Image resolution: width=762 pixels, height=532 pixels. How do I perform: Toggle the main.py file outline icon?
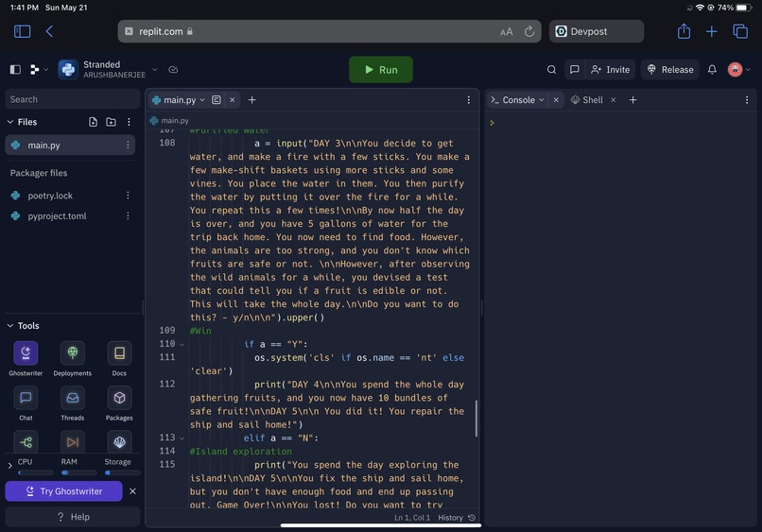216,99
